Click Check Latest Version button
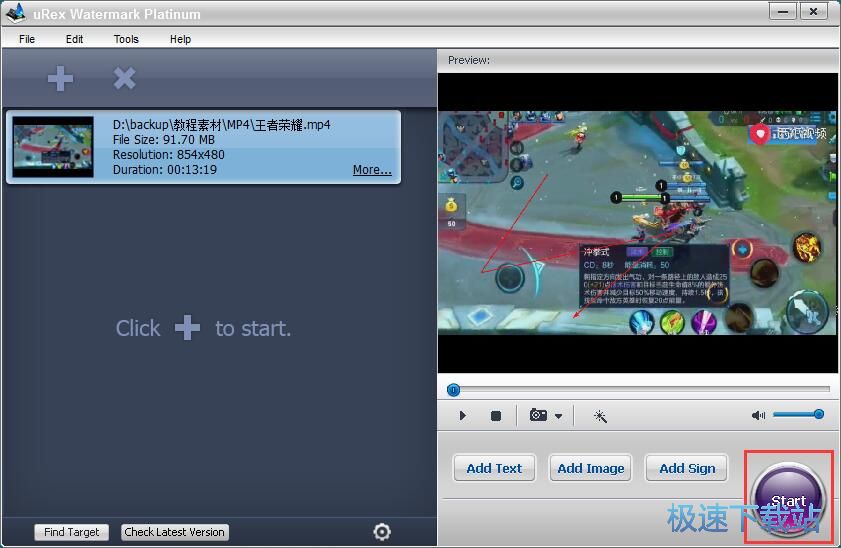Screen dimensions: 841x548 tap(174, 532)
